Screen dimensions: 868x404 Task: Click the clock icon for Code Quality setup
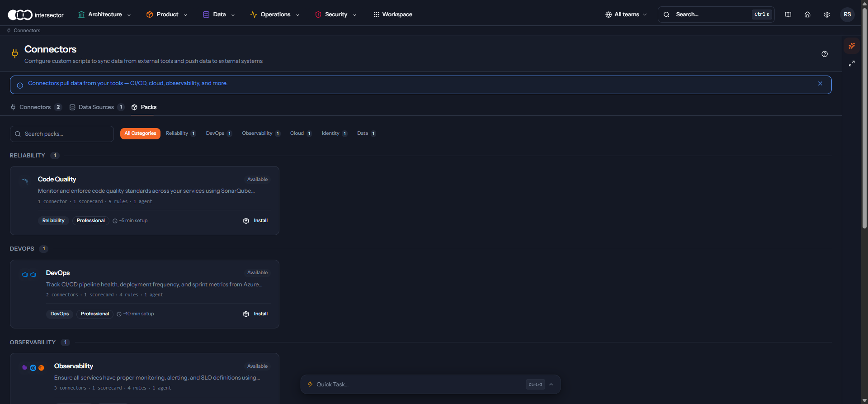(115, 221)
